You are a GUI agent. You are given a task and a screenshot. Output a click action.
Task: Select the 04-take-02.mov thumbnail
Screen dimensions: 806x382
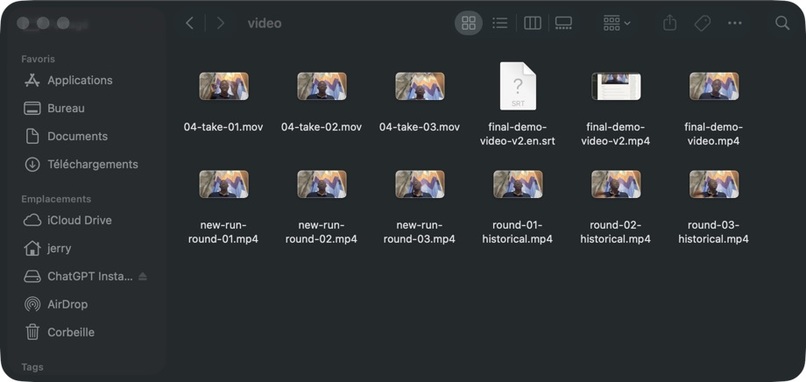pos(322,86)
